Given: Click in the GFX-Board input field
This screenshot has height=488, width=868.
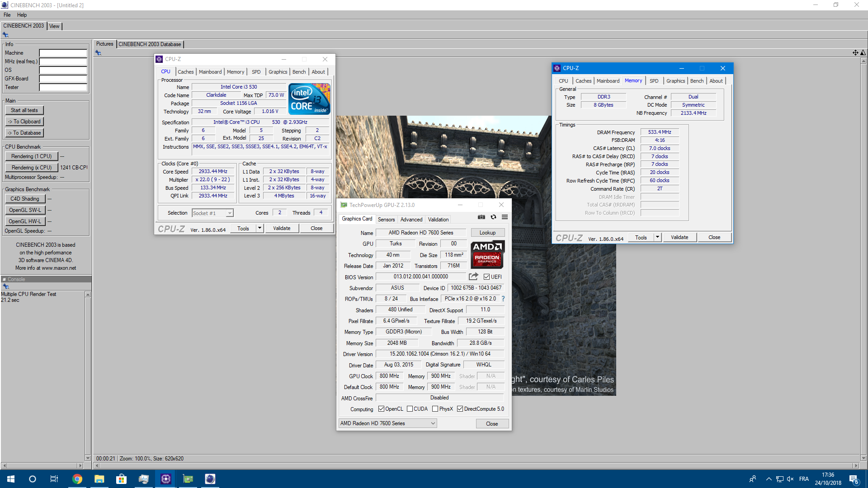Looking at the screenshot, I should click(x=63, y=79).
